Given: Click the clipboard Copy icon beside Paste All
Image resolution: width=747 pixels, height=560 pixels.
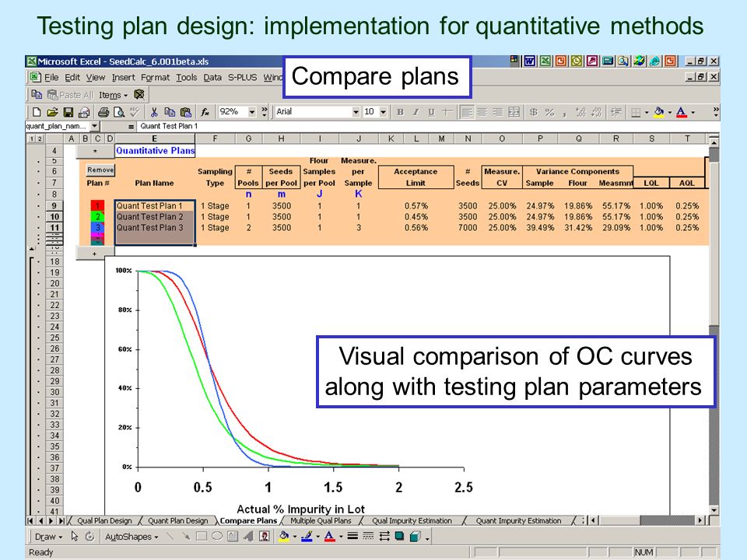Looking at the screenshot, I should tap(37, 94).
